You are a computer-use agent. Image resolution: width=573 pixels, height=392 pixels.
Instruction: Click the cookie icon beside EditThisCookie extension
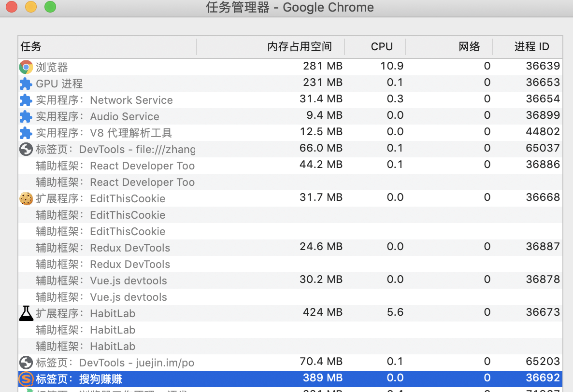point(26,198)
